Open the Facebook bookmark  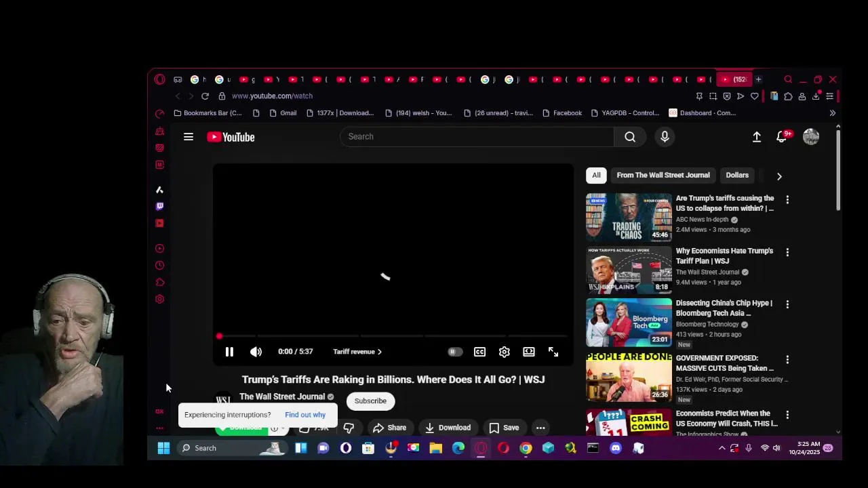(x=562, y=113)
